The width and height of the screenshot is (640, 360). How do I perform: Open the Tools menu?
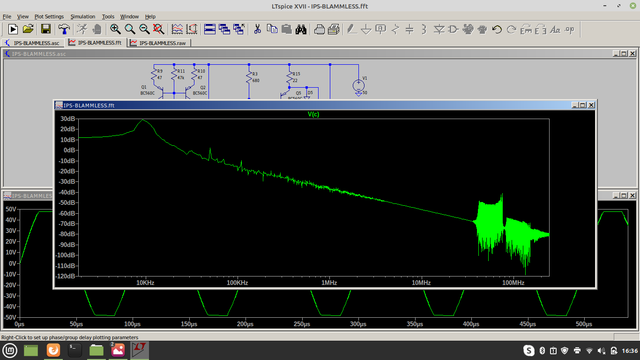(108, 16)
